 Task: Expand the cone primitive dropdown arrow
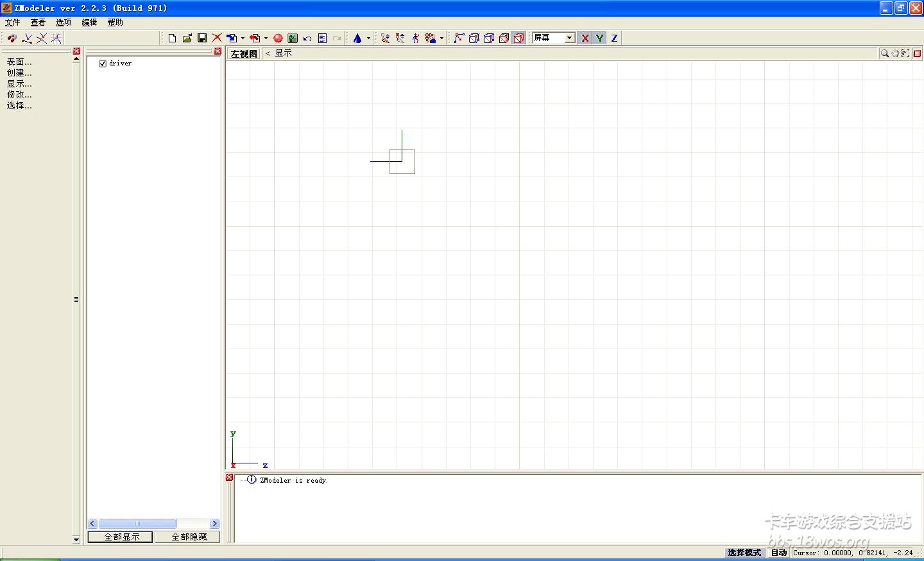368,39
